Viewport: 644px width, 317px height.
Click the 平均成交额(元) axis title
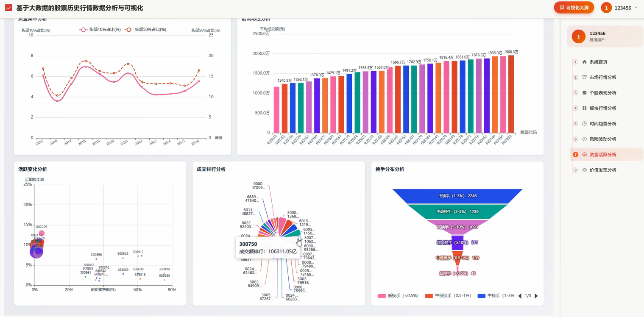pos(272,29)
